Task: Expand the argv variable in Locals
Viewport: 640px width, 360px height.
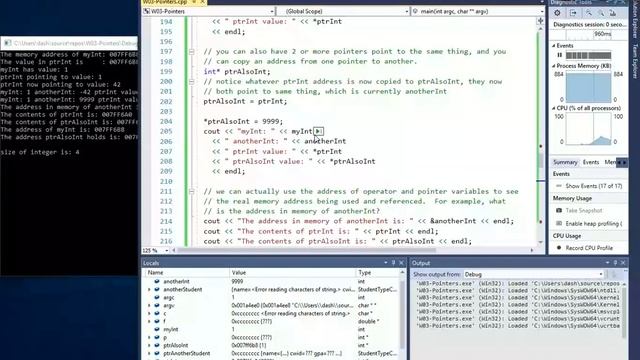Action: [149, 305]
